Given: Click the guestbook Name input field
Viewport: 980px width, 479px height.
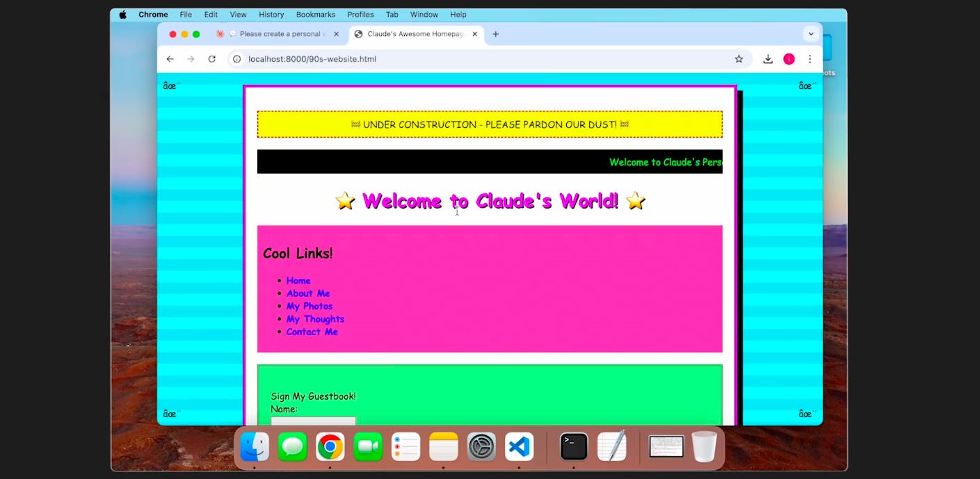Looking at the screenshot, I should tap(313, 422).
